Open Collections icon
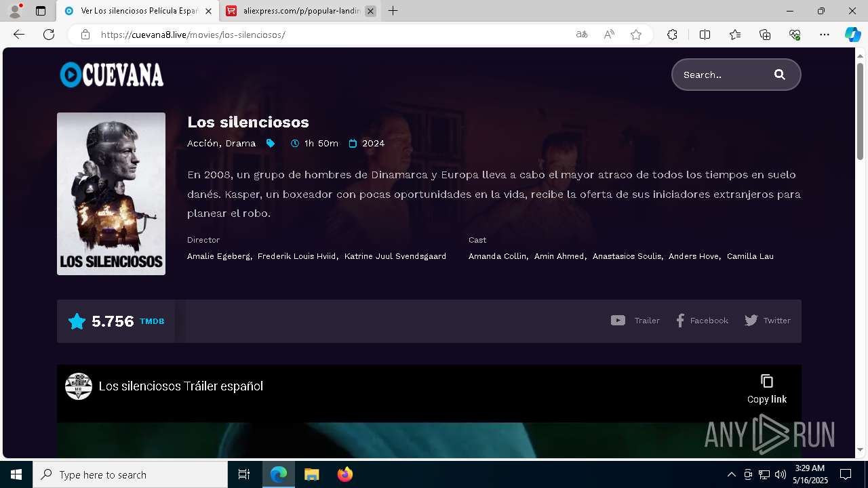Screen dimensions: 868x488 (x=765, y=35)
